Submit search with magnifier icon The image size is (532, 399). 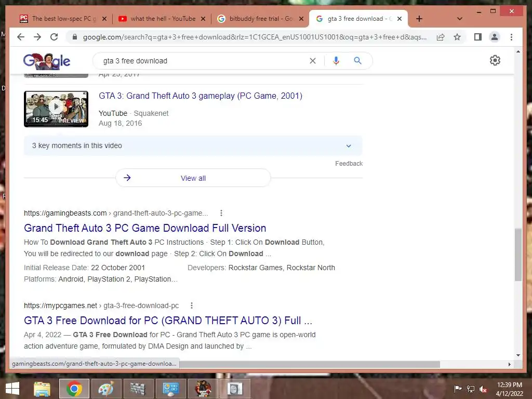click(x=357, y=61)
